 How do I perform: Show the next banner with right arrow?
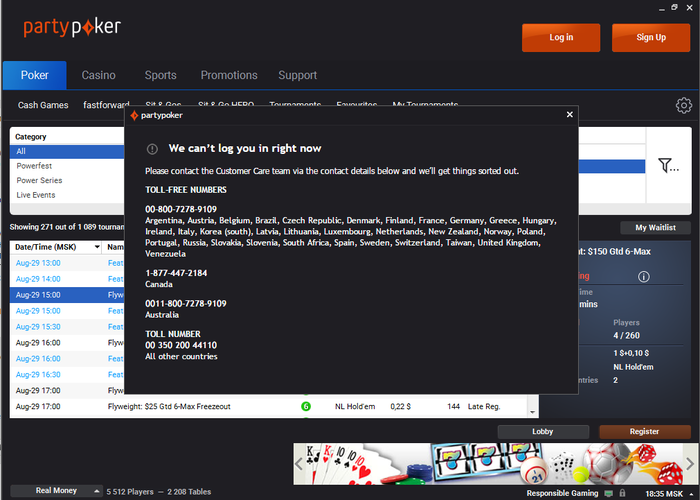(690, 464)
